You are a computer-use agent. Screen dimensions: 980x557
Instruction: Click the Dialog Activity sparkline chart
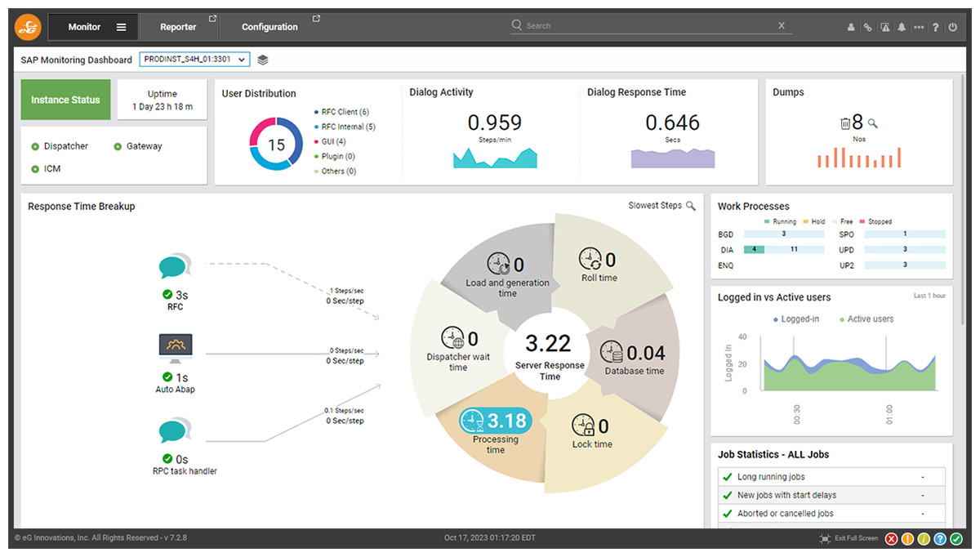click(x=495, y=158)
